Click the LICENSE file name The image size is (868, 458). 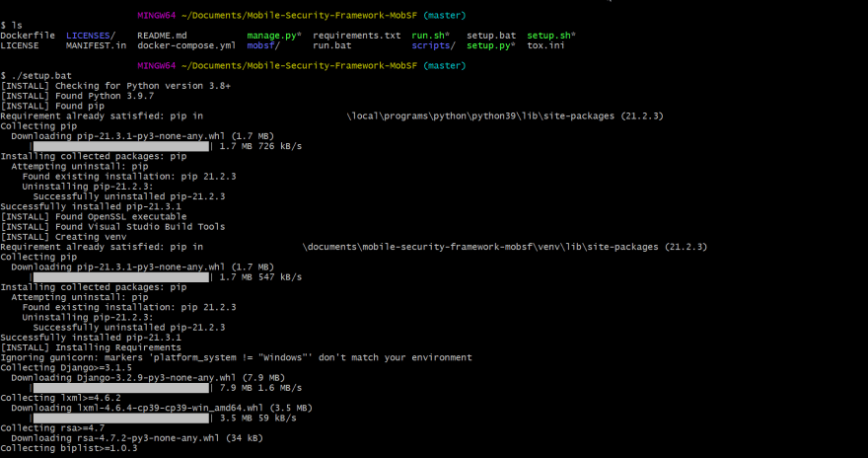coord(20,45)
